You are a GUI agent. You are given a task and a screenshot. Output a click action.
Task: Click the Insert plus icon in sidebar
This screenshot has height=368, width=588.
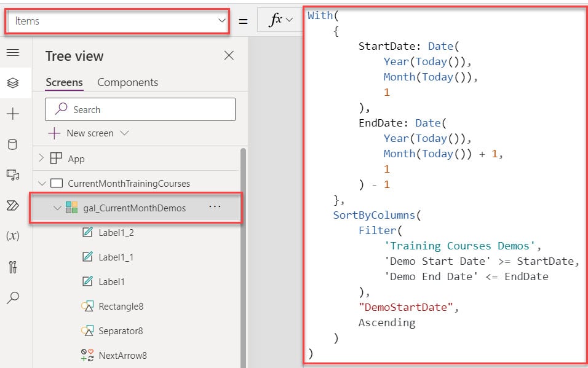tap(13, 114)
